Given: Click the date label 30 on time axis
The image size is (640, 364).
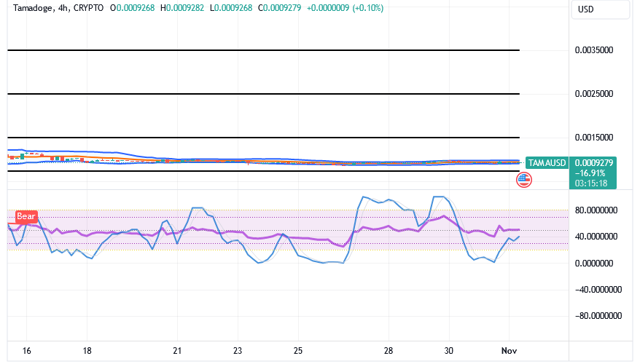Looking at the screenshot, I should (x=449, y=351).
